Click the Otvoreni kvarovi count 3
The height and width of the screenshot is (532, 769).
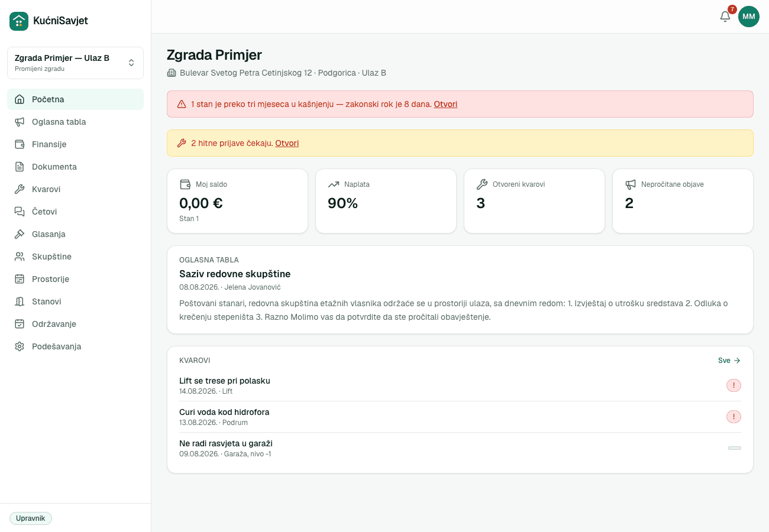click(x=481, y=203)
